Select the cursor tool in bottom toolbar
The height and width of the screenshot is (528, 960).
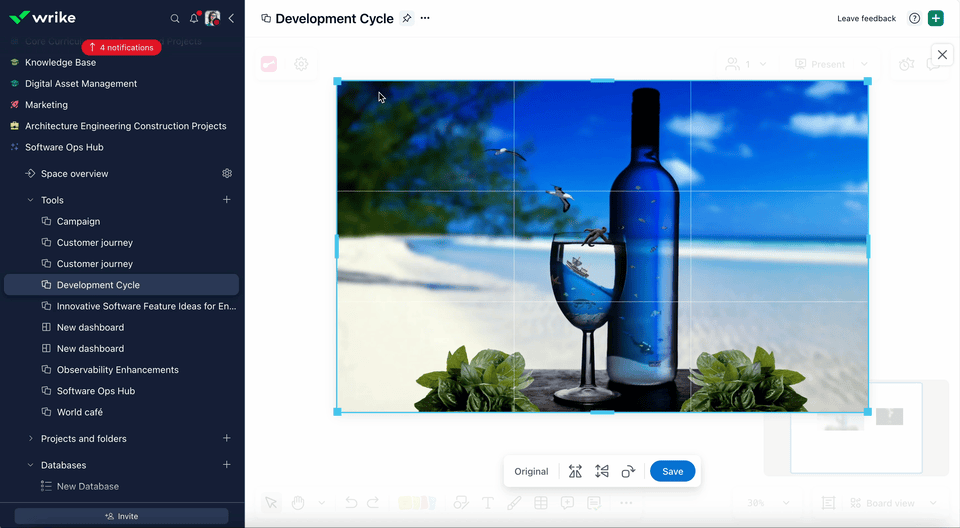(x=271, y=503)
